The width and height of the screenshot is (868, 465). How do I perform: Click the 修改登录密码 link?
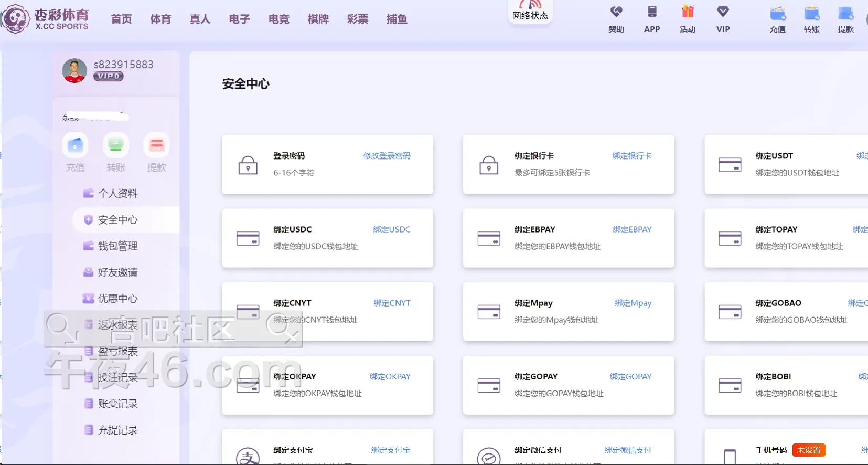pyautogui.click(x=387, y=156)
